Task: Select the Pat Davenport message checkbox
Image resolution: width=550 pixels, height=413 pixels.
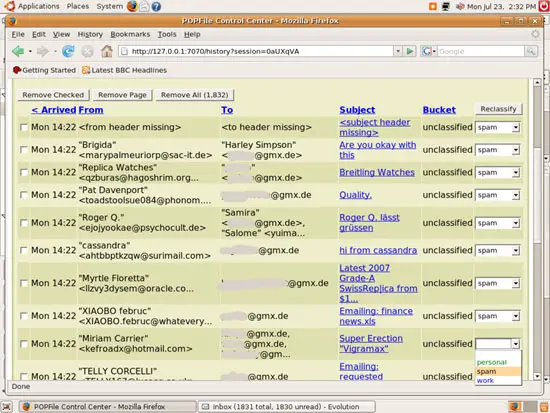Action: coord(24,195)
